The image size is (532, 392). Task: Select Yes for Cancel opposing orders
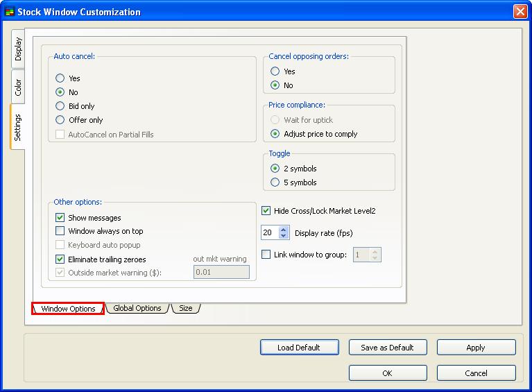point(275,71)
